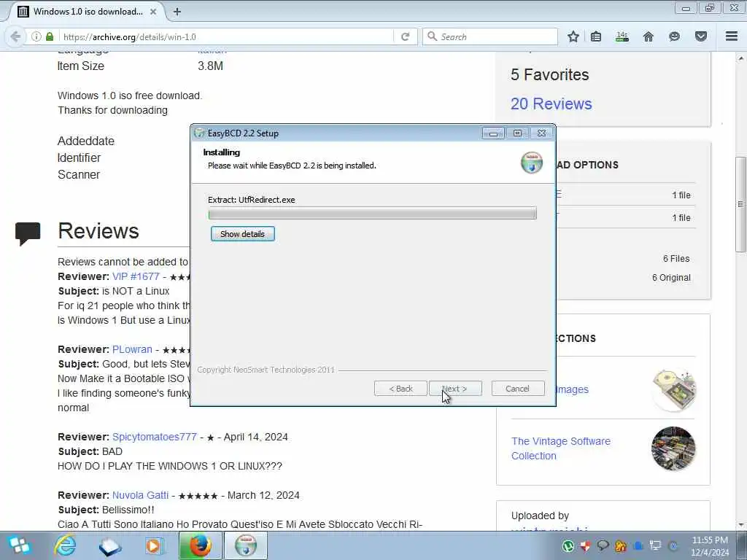747x560 pixels.
Task: Click the Bluetooth tray icon
Action: (x=673, y=545)
